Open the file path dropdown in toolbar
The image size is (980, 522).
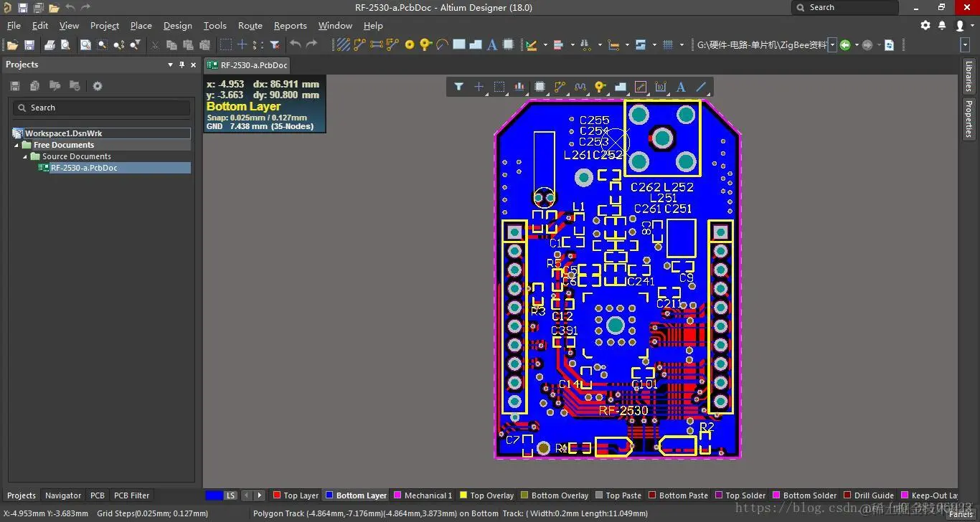click(832, 44)
